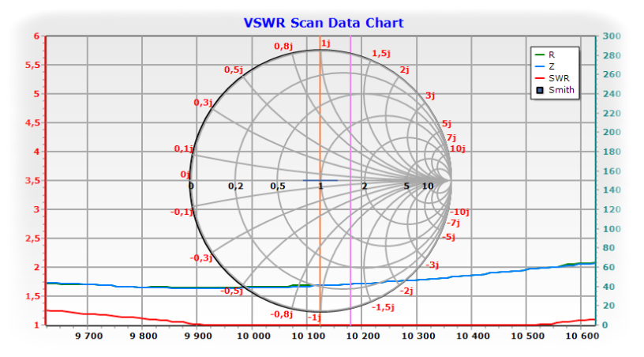644x357 pixels.
Task: Click the Smith legend entry
Action: [555, 90]
